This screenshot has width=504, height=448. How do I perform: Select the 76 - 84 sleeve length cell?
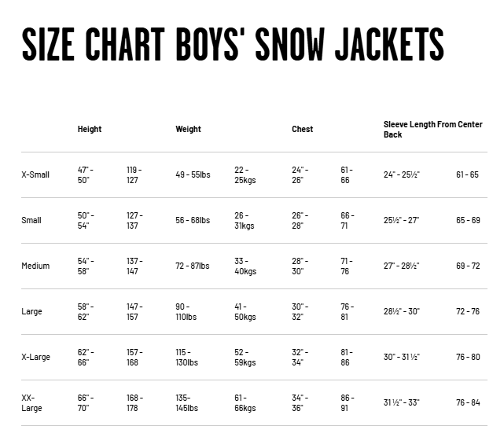point(468,403)
